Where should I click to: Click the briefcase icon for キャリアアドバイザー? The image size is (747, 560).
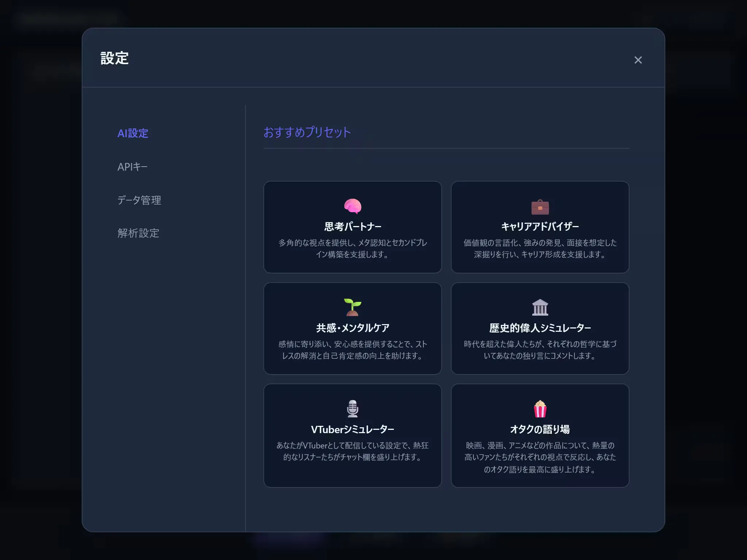540,206
